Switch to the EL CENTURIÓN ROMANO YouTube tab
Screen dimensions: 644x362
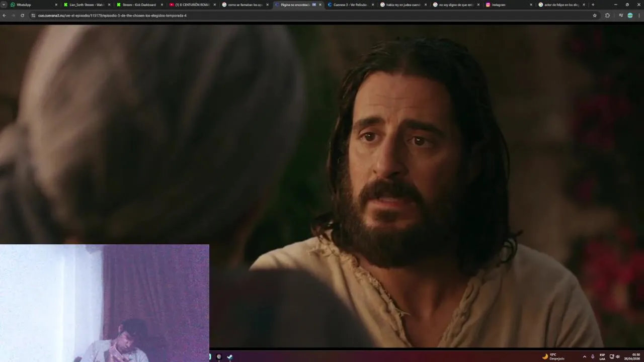191,5
